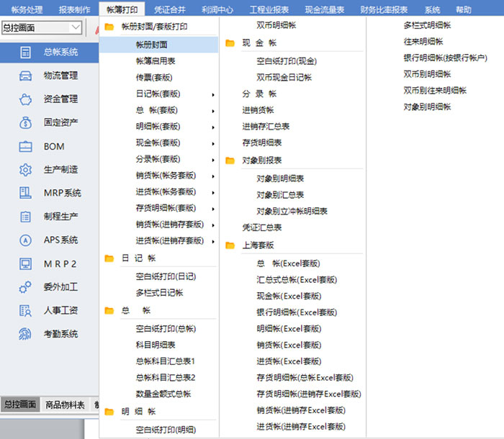Open the BOM briefcase icon

[26, 146]
